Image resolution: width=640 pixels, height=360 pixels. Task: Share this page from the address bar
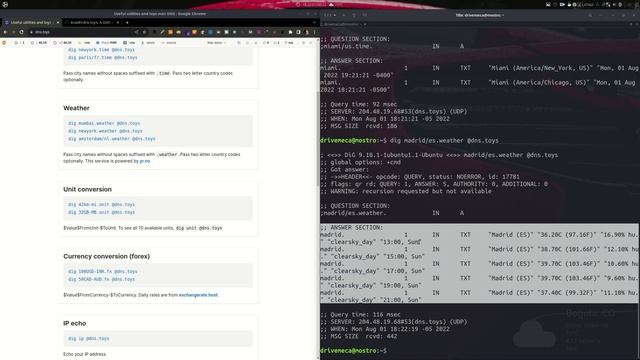(136, 32)
